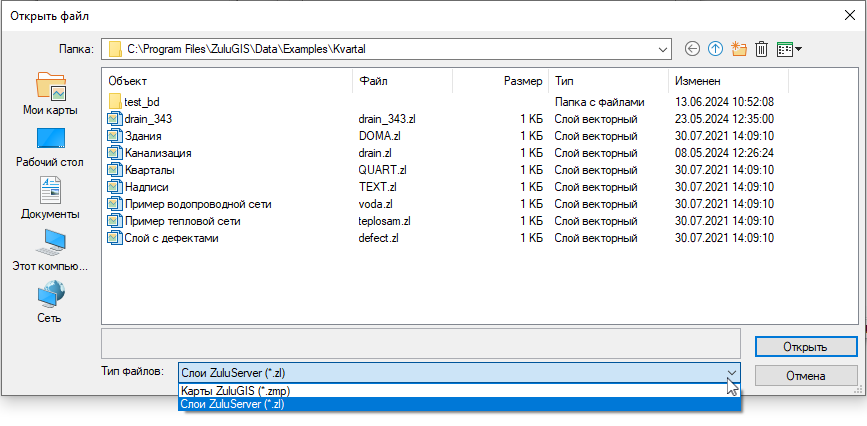Select the Канализация layer file

[x=158, y=153]
